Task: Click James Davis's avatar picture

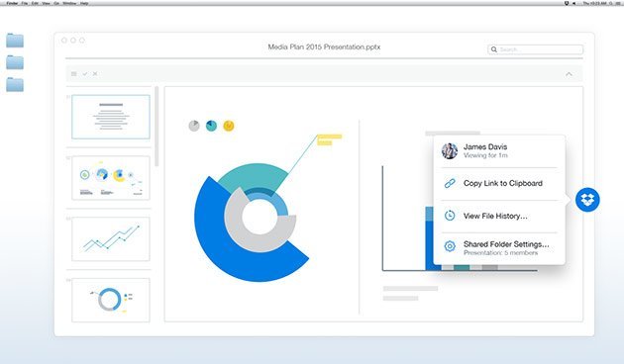Action: [x=450, y=151]
